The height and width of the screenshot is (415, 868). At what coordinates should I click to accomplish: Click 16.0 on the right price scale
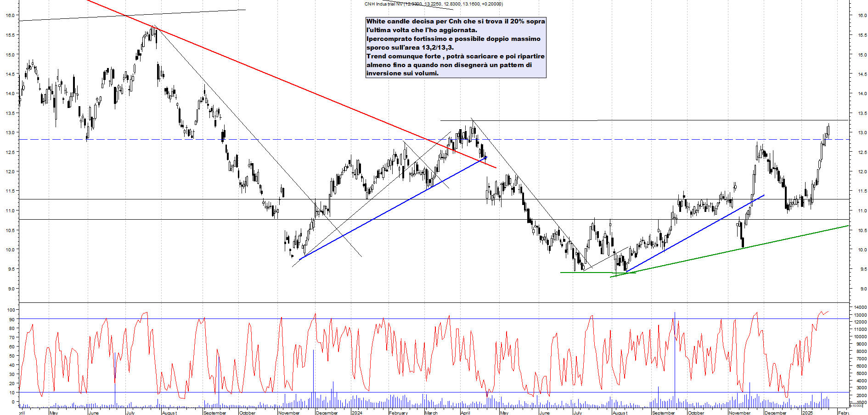[x=862, y=15]
